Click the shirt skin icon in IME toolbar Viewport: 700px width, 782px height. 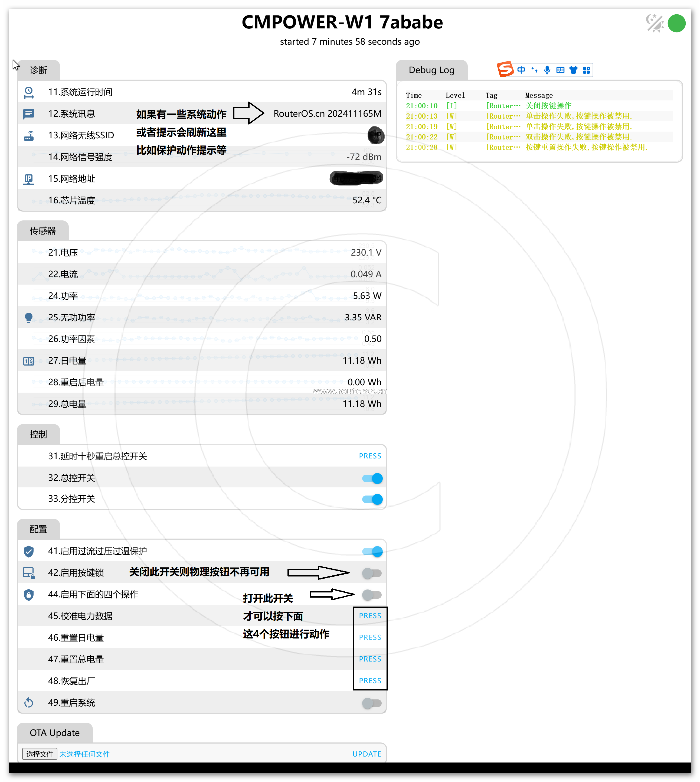[x=573, y=70]
